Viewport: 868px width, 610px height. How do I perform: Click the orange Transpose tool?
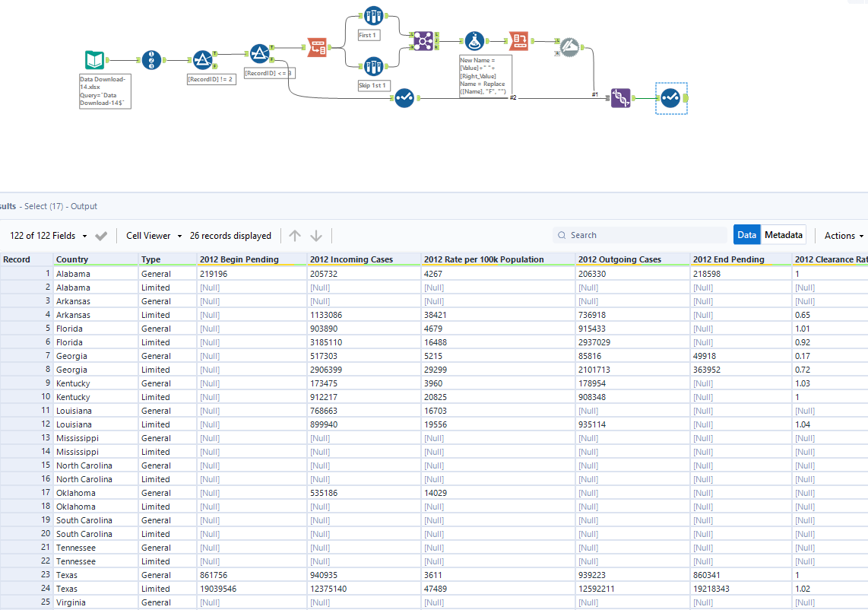coord(318,46)
